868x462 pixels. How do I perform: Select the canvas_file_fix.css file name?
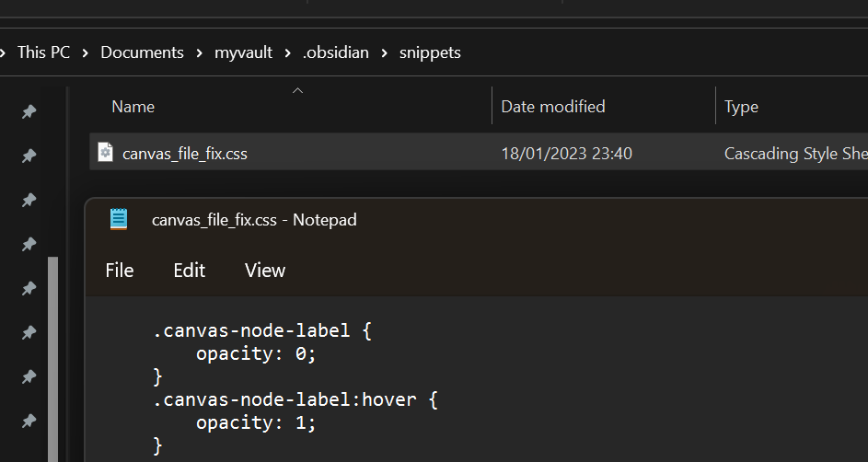tap(184, 154)
